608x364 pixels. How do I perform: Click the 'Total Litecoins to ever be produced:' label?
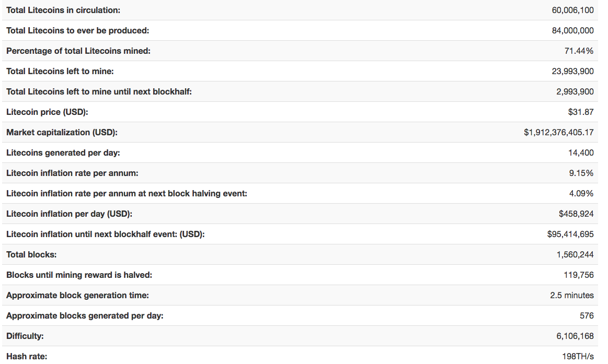coord(78,31)
